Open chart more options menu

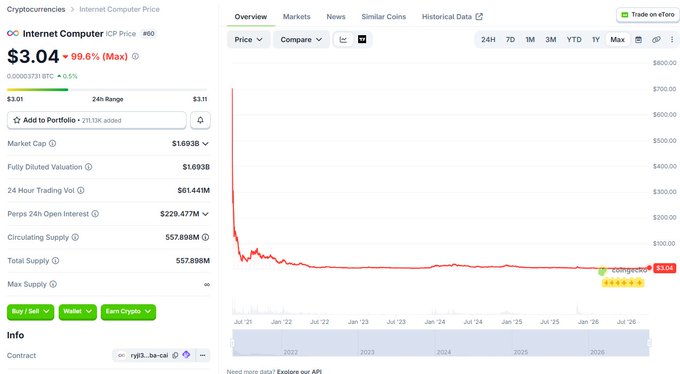point(672,39)
